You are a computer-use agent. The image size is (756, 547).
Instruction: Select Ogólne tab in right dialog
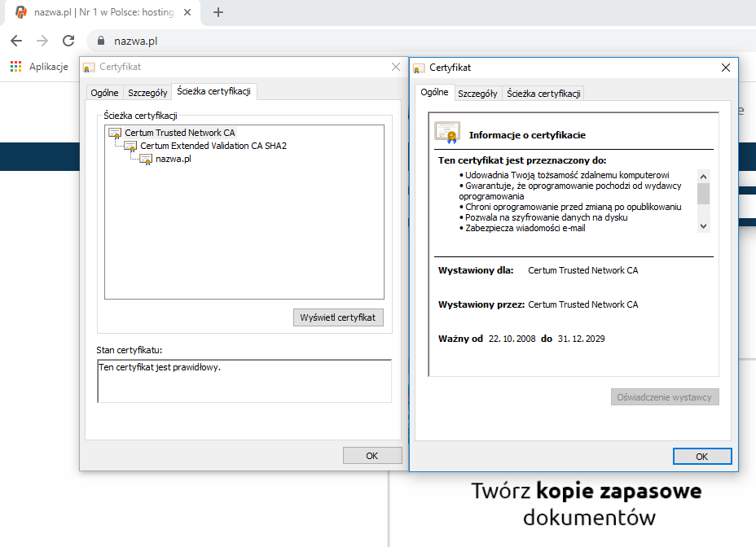click(x=434, y=92)
